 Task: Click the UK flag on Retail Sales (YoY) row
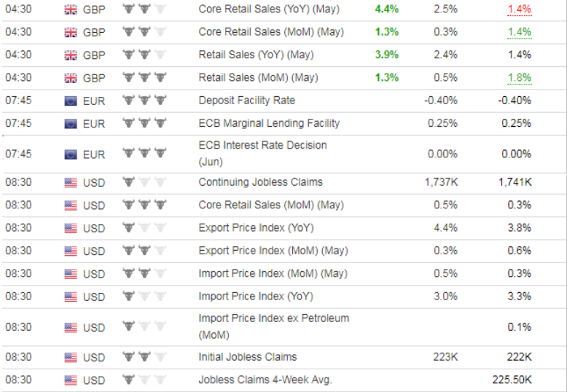(71, 55)
